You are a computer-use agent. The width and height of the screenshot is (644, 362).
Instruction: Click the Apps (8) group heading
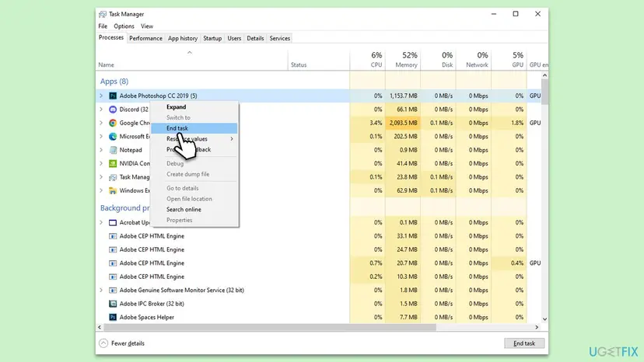pos(114,82)
